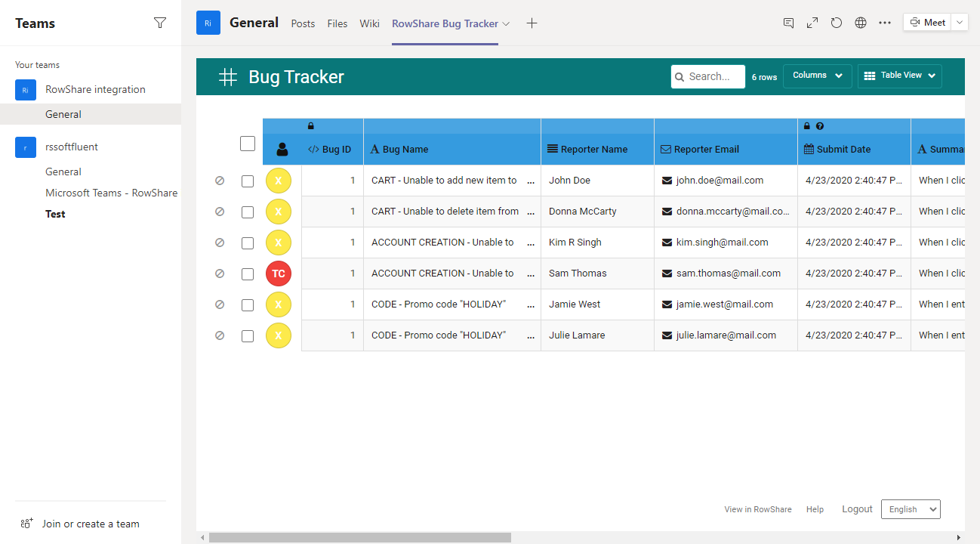Check the Kim R Singh row checkbox
Screen dimensions: 980x544
[x=248, y=243]
